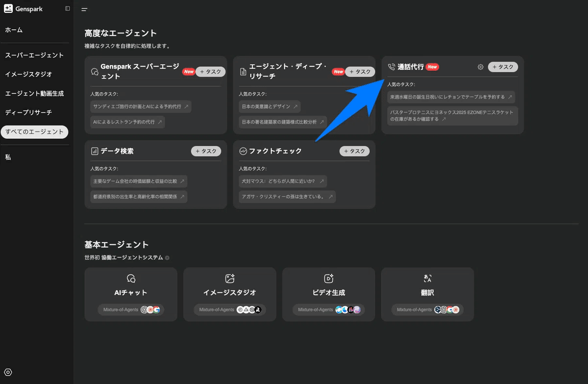The image size is (588, 384).
Task: Launch the ビデオ生成 agent card
Action: 328,294
